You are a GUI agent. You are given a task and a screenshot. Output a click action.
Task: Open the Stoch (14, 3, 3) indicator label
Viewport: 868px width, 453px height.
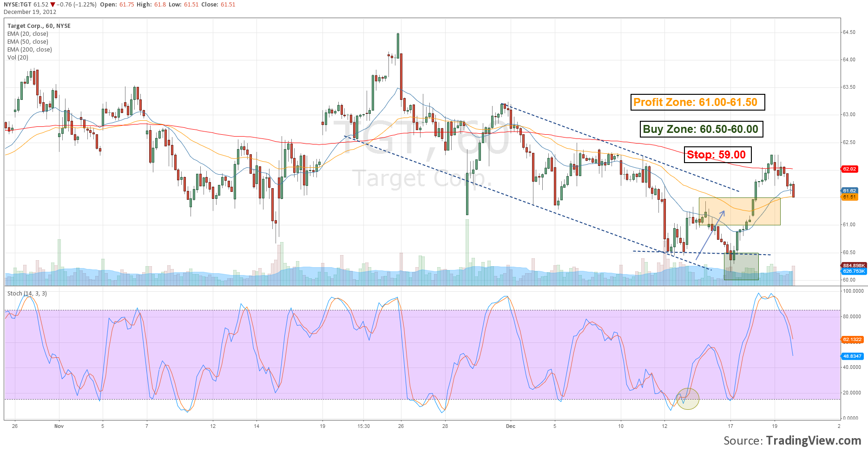[27, 294]
